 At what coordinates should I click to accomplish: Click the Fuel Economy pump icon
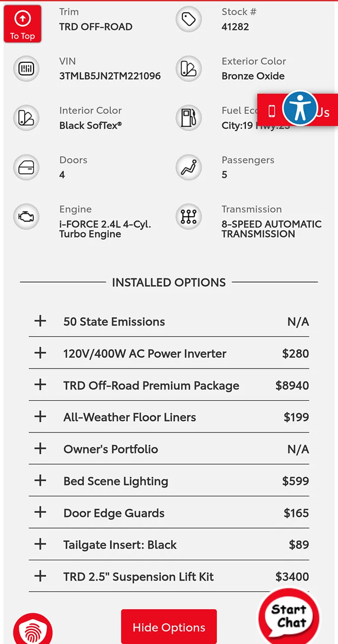click(x=189, y=118)
